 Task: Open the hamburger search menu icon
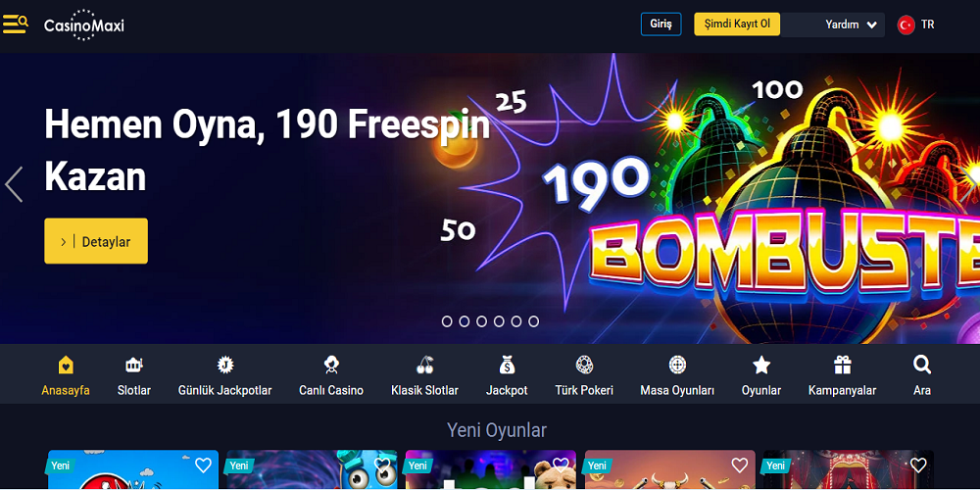pos(15,24)
